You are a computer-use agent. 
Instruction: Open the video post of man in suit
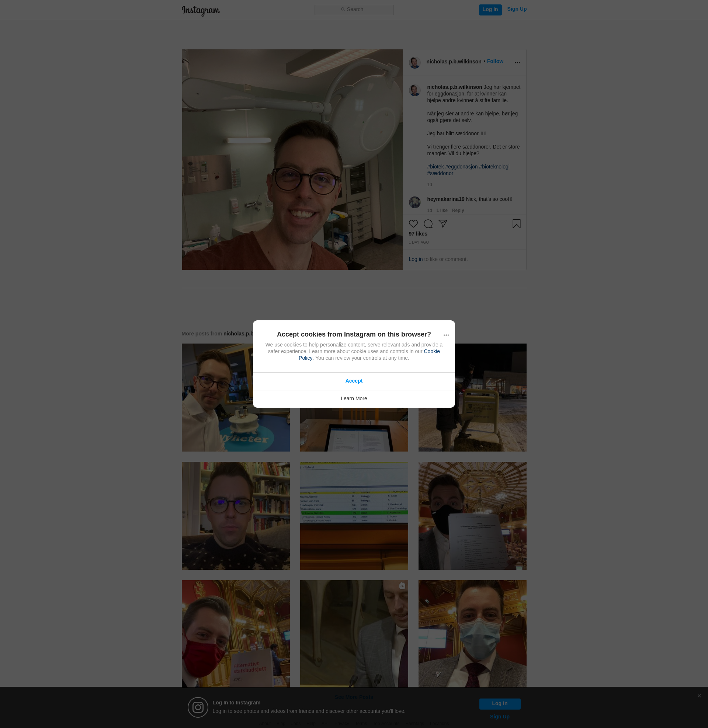pyautogui.click(x=354, y=634)
